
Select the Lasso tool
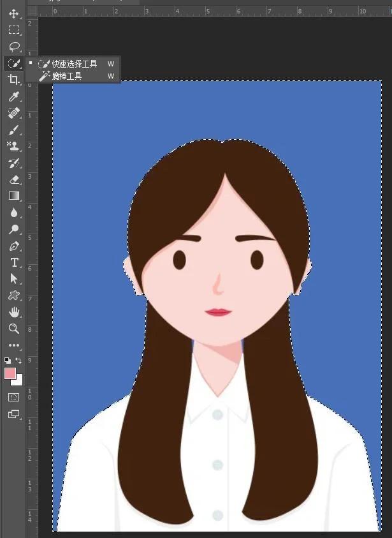[x=13, y=47]
